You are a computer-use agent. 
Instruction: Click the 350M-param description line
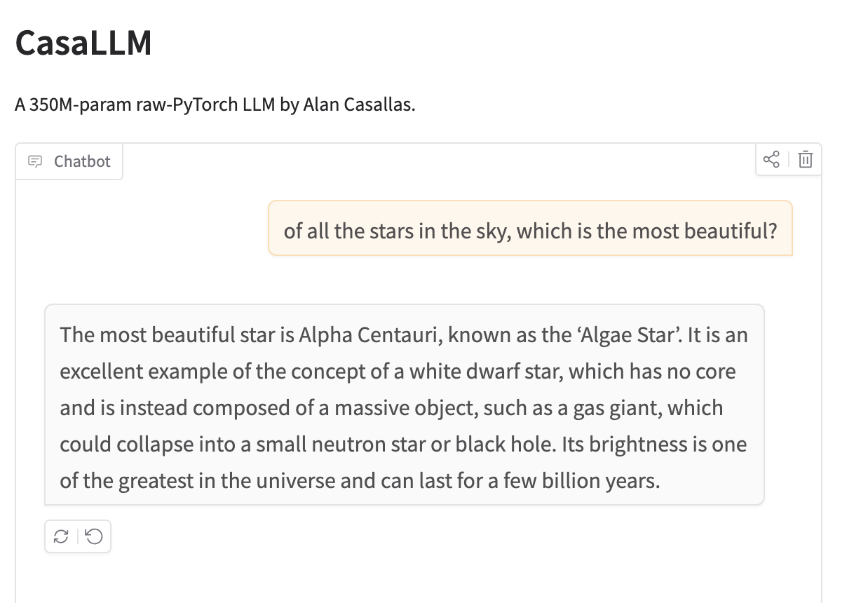point(215,106)
